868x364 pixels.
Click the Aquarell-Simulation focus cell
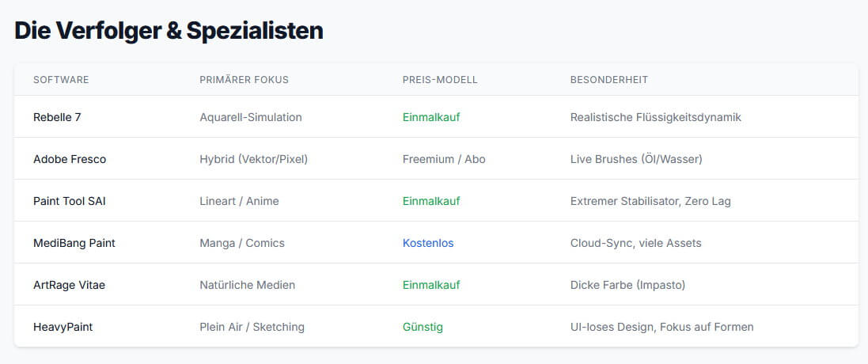point(251,117)
